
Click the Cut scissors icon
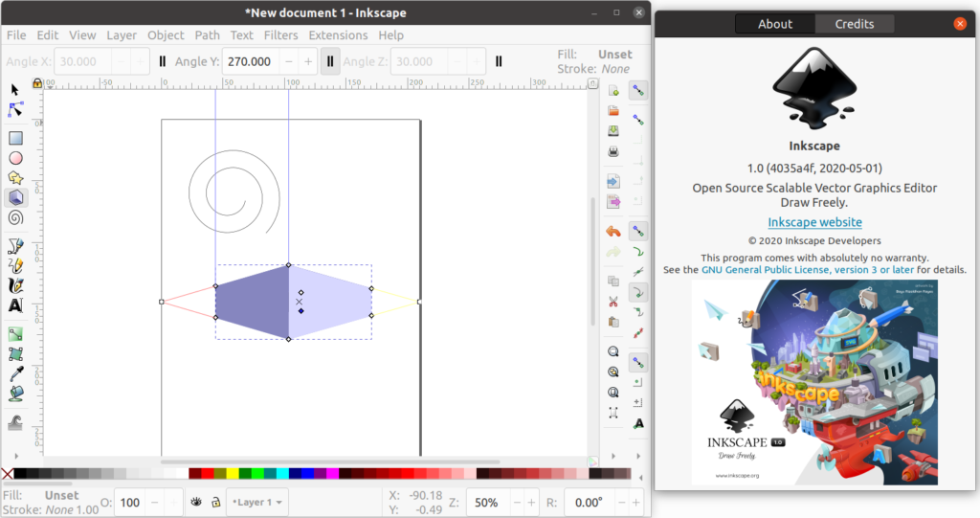(613, 302)
